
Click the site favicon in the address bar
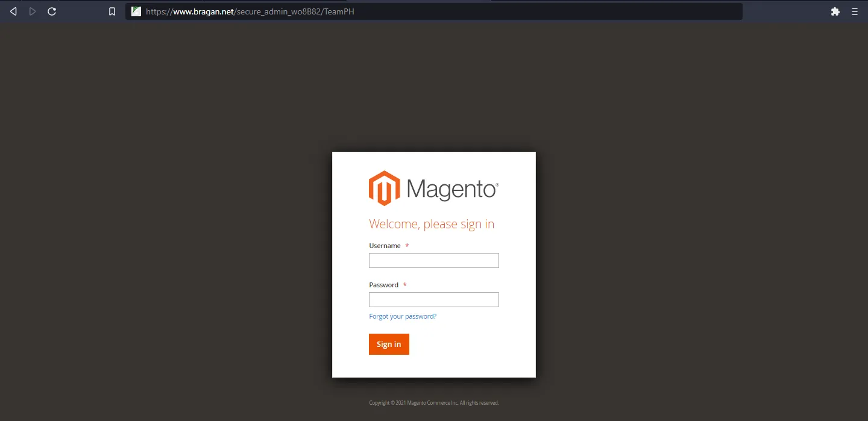click(136, 11)
